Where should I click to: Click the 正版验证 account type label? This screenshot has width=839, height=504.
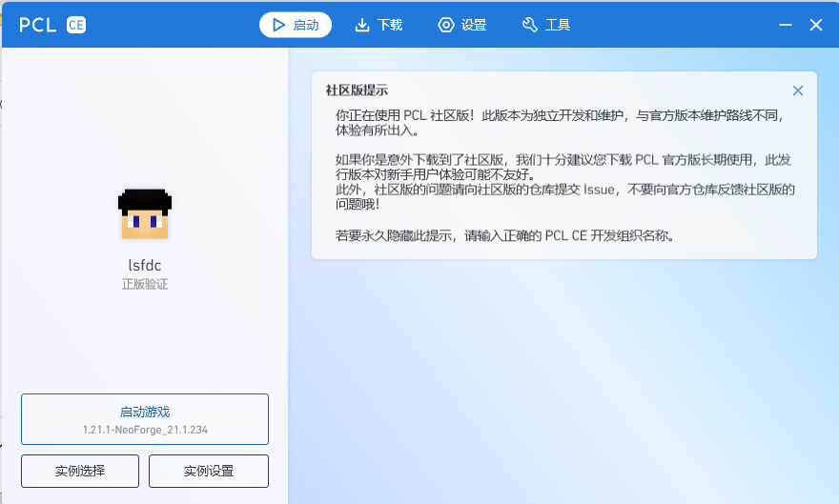click(x=145, y=284)
